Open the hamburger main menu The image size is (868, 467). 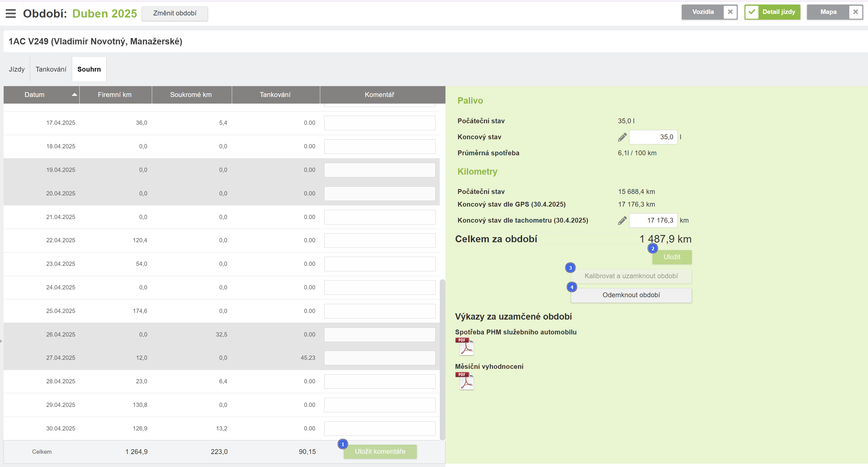(11, 13)
